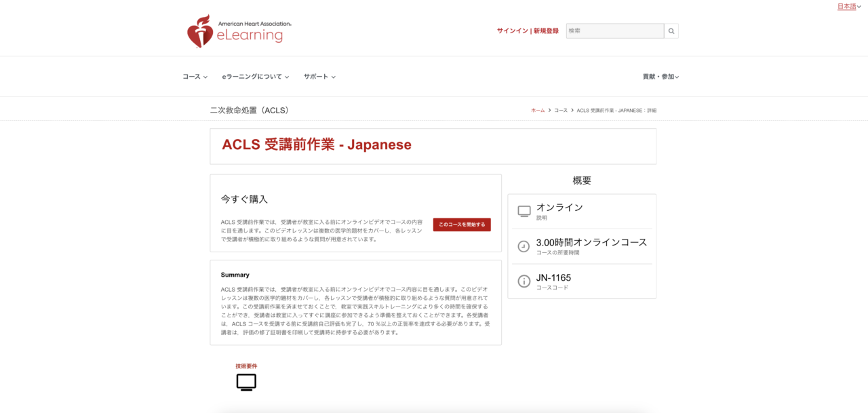Click the 概要 heading

tap(582, 180)
